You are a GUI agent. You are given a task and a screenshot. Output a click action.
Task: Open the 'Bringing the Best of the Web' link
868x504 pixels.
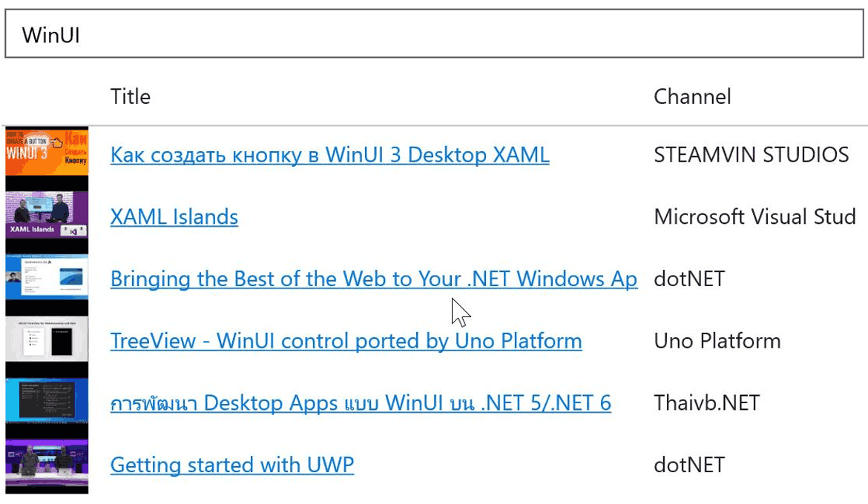373,279
